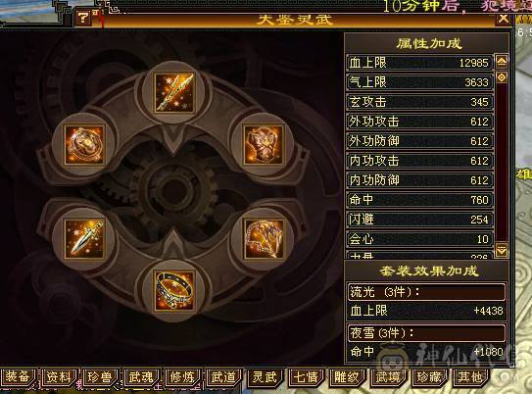Open the 资料 tab
The height and width of the screenshot is (394, 532).
coord(59,377)
